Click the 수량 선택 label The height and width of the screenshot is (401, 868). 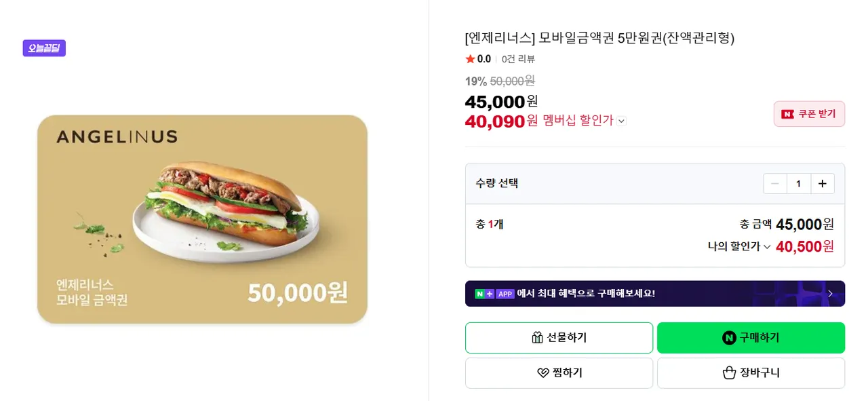click(x=497, y=183)
